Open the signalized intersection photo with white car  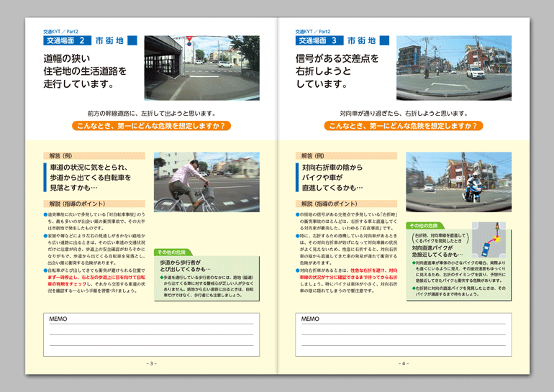point(454,68)
